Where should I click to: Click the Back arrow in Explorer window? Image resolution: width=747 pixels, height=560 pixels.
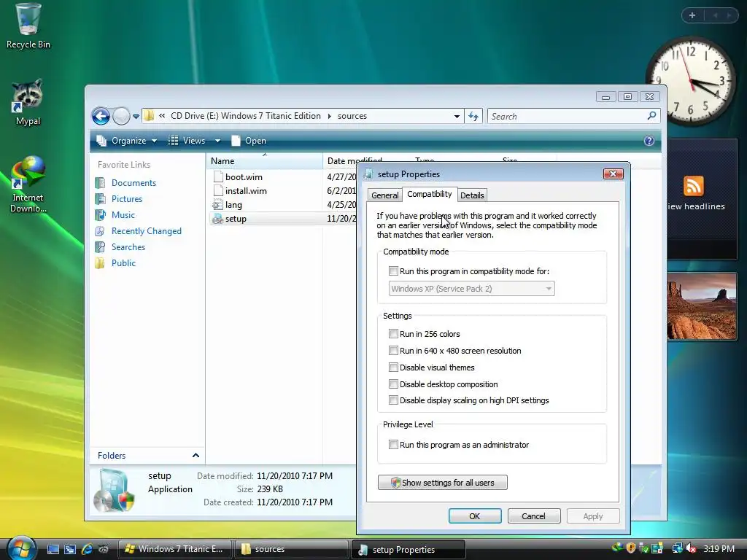coord(101,116)
